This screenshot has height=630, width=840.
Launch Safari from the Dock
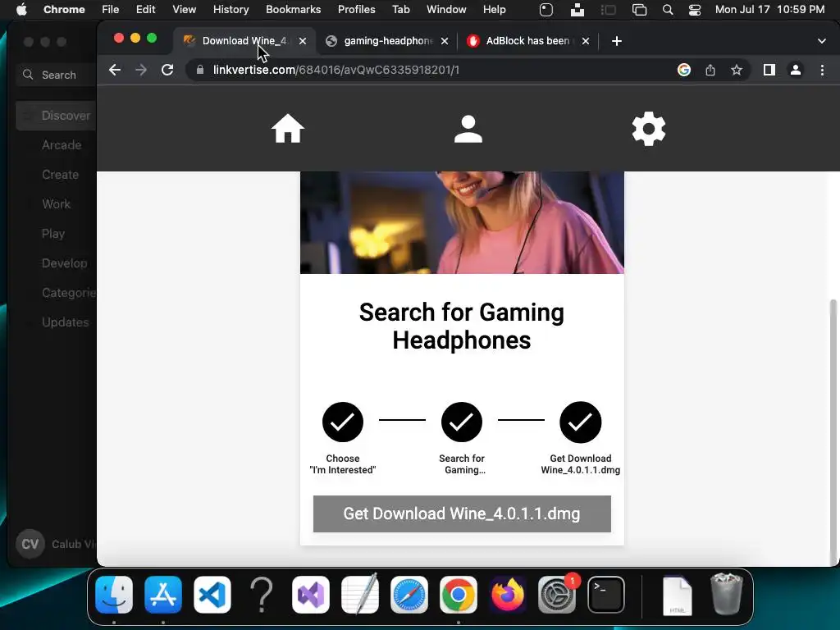[409, 595]
